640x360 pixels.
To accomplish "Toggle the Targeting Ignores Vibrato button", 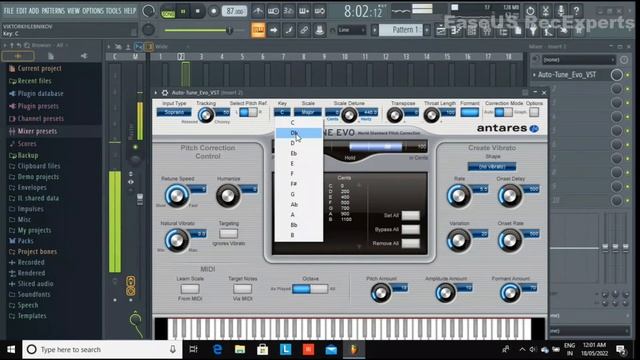I will pyautogui.click(x=229, y=233).
